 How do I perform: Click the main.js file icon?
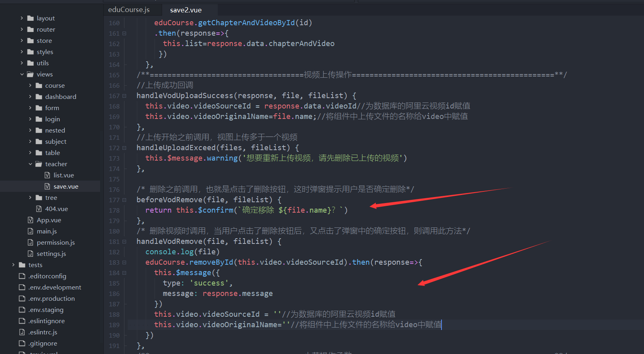(x=30, y=231)
